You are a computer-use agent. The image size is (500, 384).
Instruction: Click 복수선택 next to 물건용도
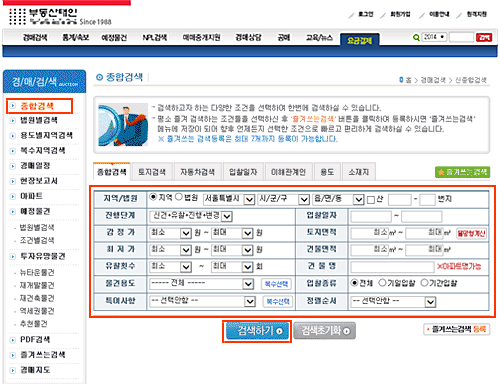(276, 284)
